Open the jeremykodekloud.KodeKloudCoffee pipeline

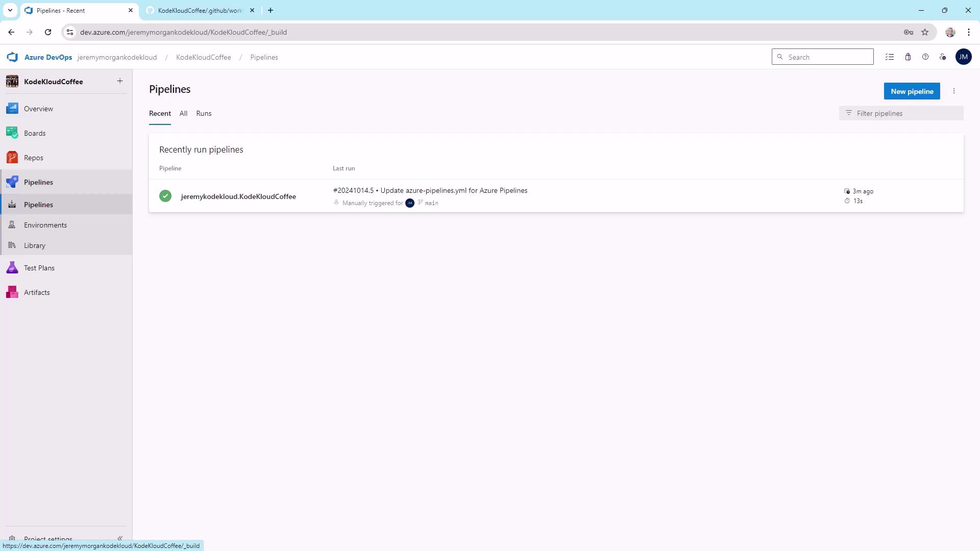pyautogui.click(x=238, y=196)
